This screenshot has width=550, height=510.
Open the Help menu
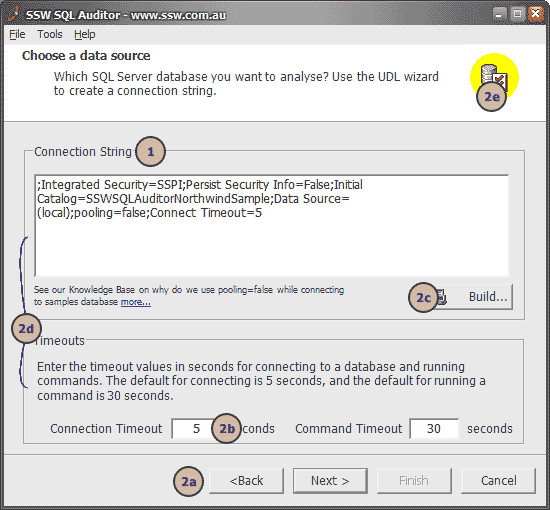point(85,34)
